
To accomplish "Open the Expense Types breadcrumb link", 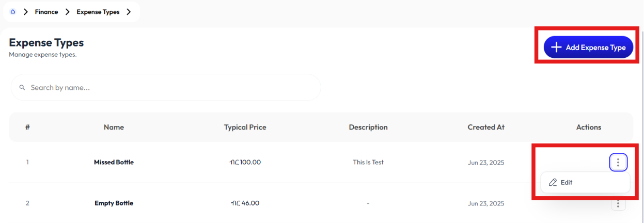I will [98, 12].
